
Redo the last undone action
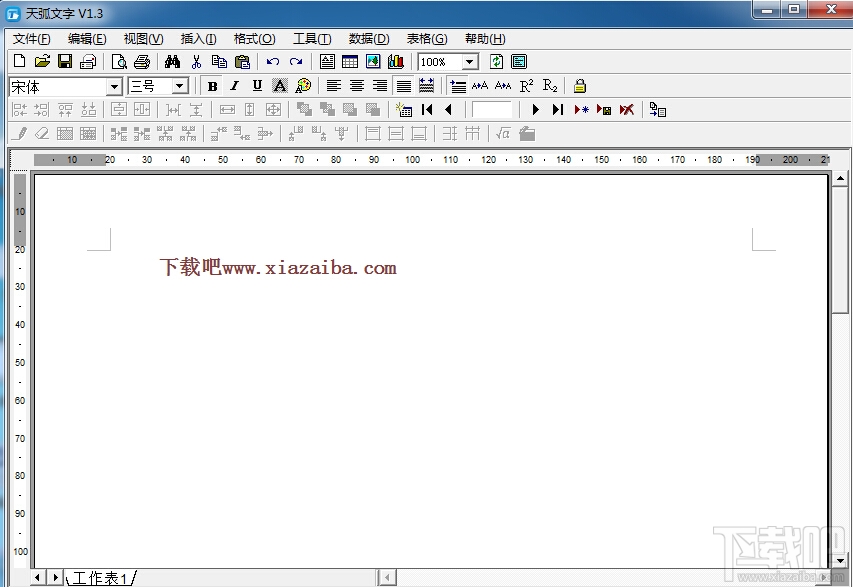[296, 61]
